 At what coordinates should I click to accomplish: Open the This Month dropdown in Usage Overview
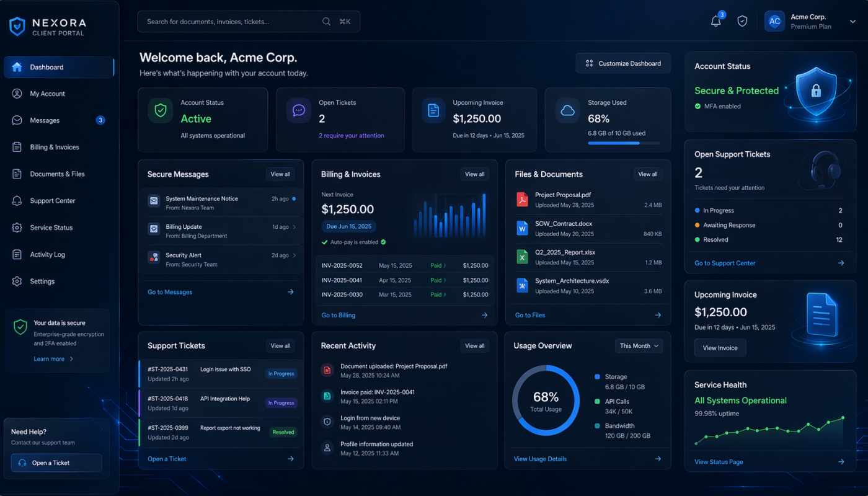639,345
